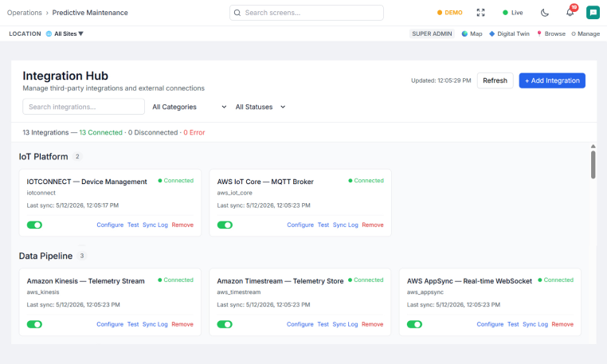Click the Refresh button

(x=495, y=80)
